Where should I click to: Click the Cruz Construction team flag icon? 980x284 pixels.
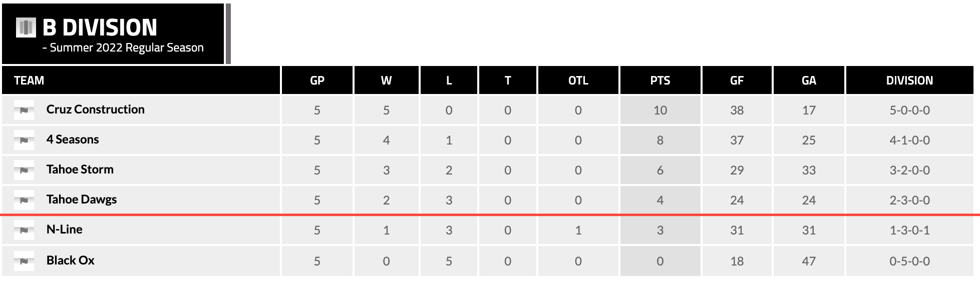click(x=24, y=110)
